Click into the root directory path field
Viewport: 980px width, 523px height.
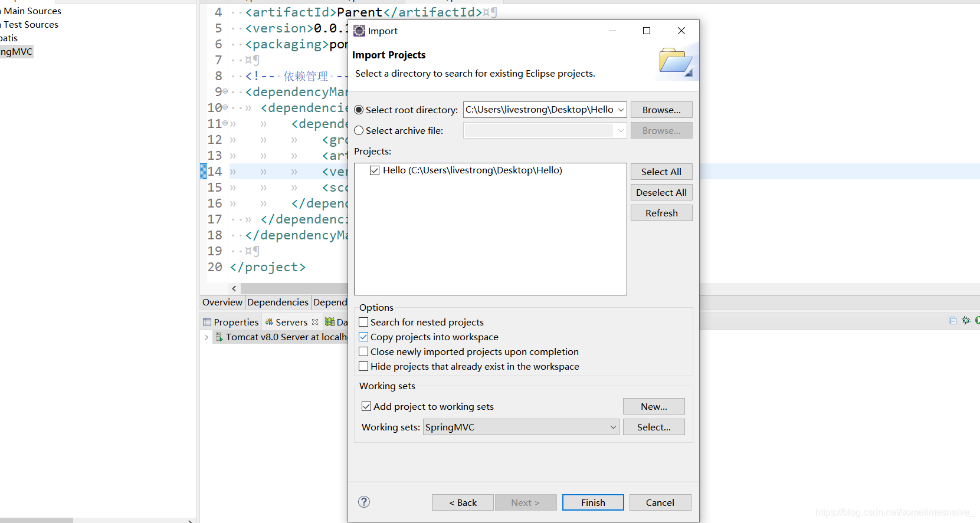coord(539,110)
